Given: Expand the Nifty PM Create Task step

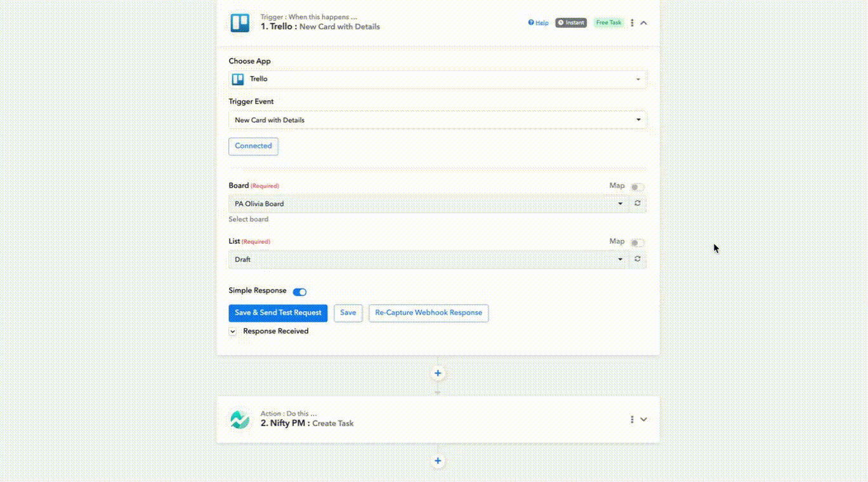Looking at the screenshot, I should (x=644, y=420).
